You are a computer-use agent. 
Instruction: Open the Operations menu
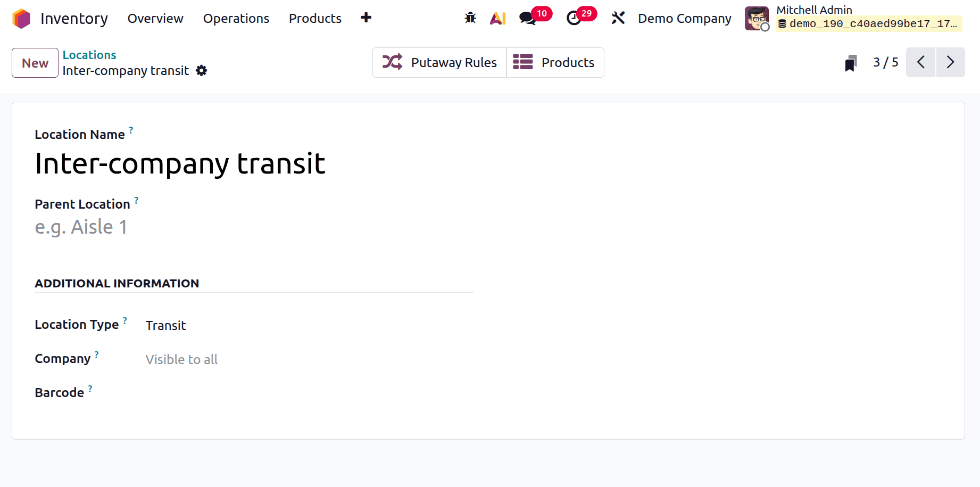coord(236,18)
